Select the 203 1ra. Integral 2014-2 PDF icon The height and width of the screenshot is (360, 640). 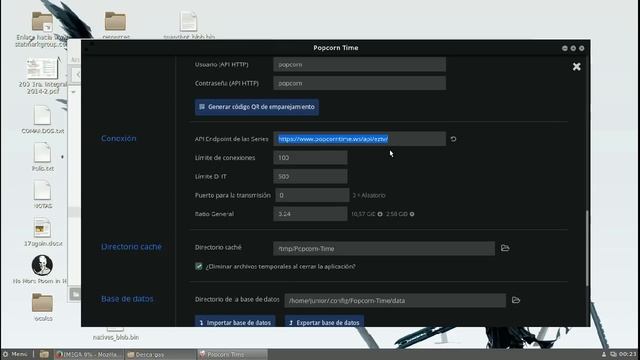[42, 76]
